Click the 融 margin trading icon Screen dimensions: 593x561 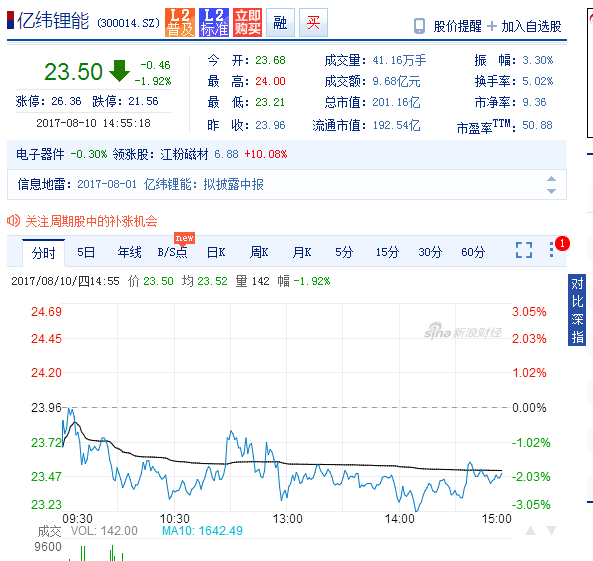click(x=280, y=23)
